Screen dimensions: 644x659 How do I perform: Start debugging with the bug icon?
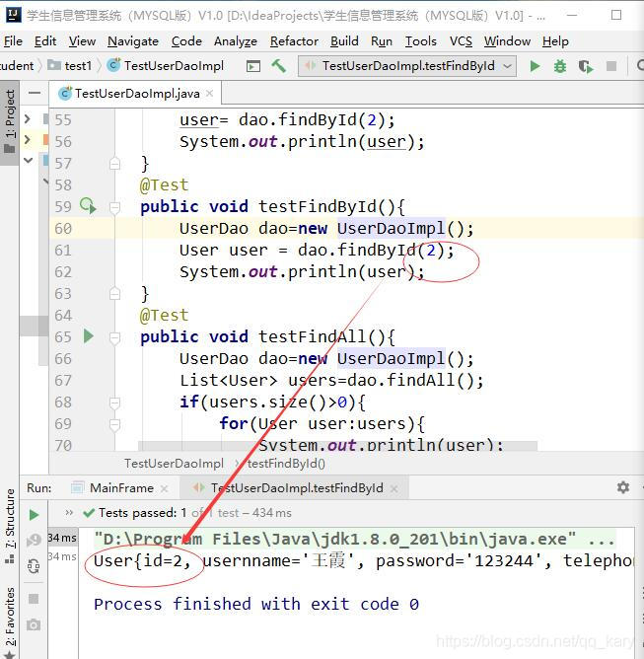pos(559,66)
